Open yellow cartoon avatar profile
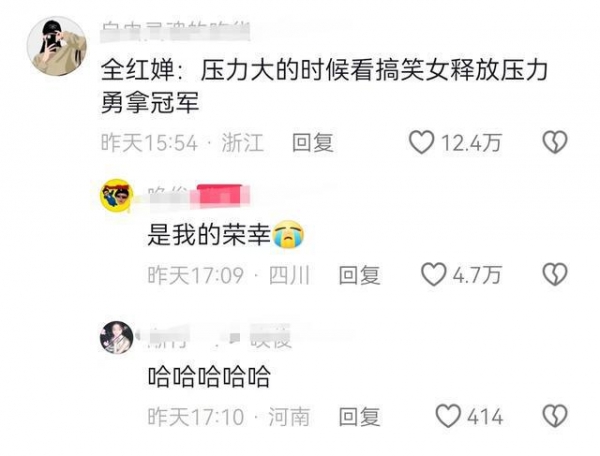Image resolution: width=600 pixels, height=456 pixels. [x=117, y=195]
